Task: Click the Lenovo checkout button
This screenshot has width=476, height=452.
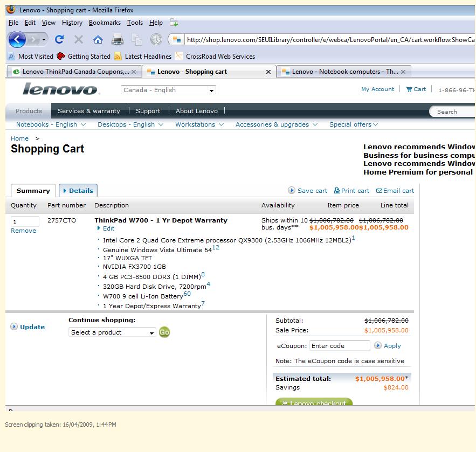Action: [314, 402]
